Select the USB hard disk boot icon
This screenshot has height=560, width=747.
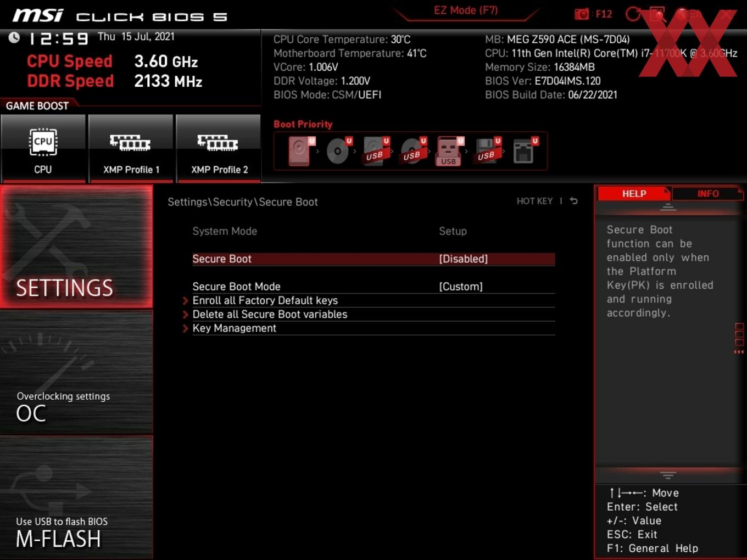[x=376, y=151]
